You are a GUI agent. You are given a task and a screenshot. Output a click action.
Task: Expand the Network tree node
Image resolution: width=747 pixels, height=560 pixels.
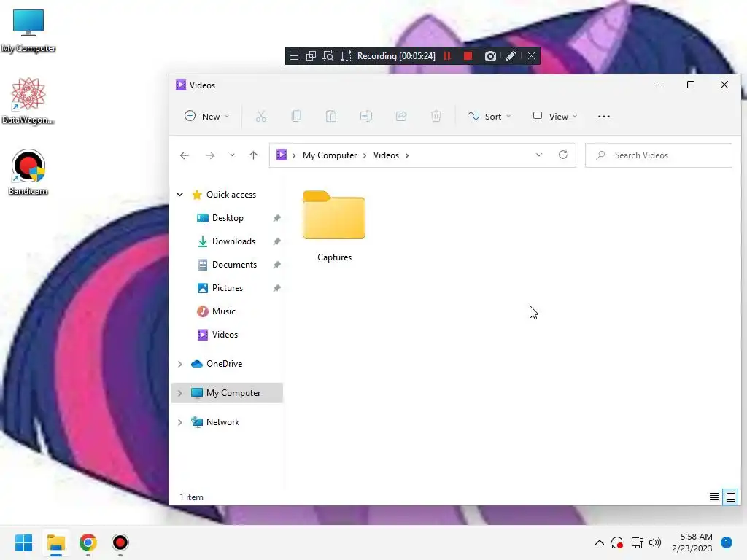[179, 422]
